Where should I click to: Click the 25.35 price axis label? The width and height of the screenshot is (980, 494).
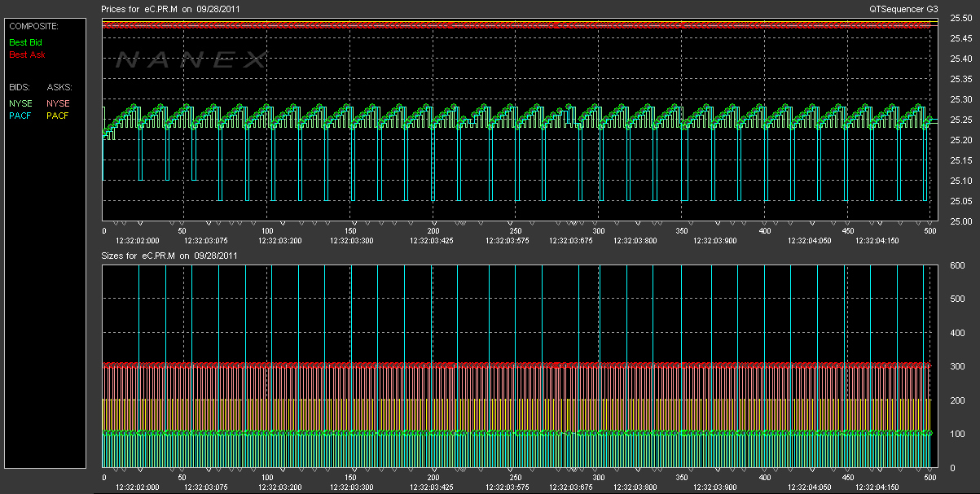point(960,80)
